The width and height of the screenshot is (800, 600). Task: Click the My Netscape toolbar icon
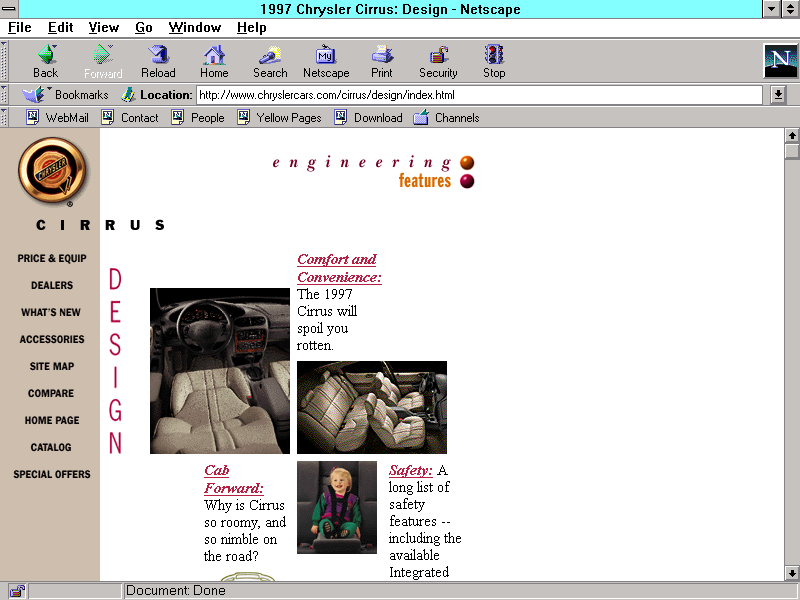(326, 55)
